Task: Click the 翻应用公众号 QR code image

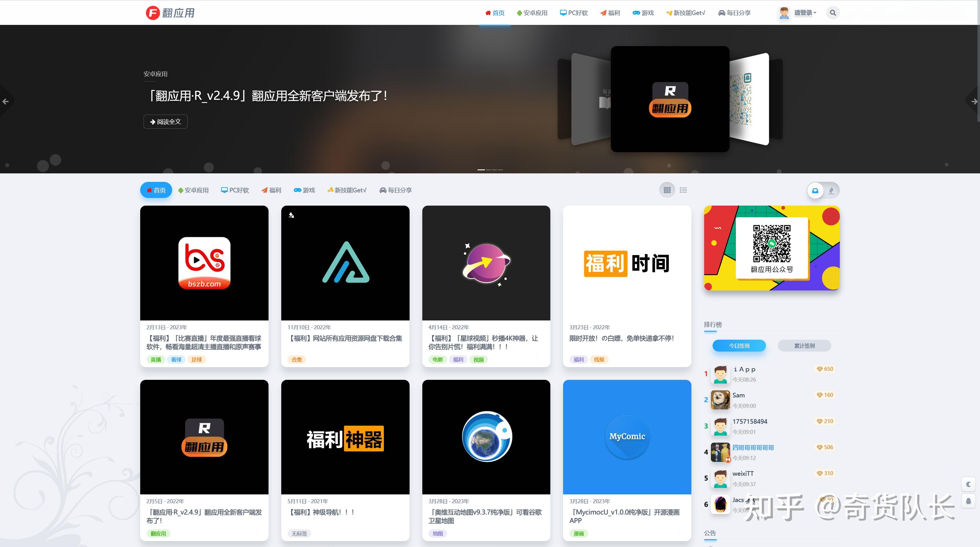Action: [x=772, y=244]
